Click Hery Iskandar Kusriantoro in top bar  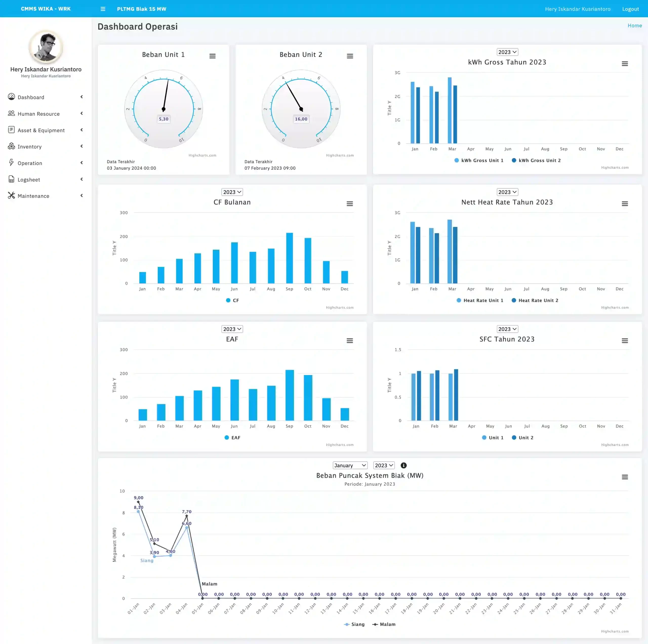(x=578, y=9)
